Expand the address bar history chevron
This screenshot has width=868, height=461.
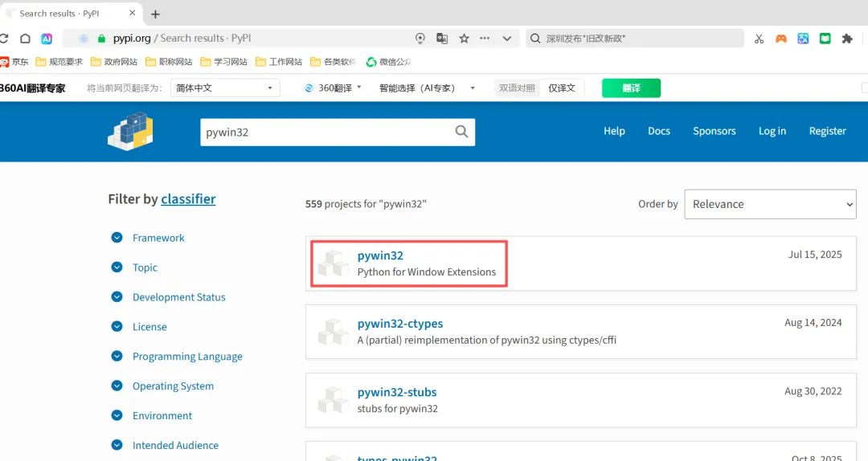506,39
